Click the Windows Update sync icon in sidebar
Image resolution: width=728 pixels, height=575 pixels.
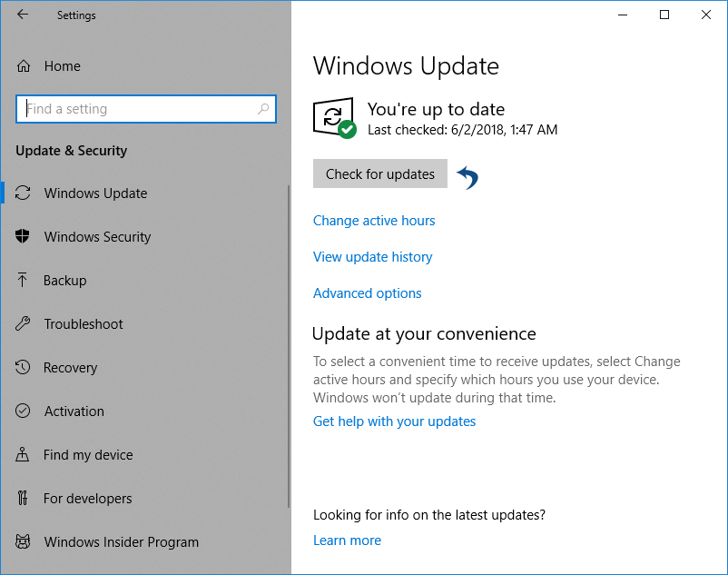pyautogui.click(x=23, y=193)
